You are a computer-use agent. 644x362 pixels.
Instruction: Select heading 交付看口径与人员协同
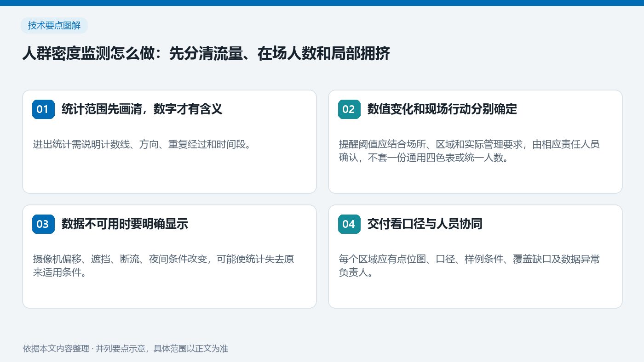[x=425, y=224]
